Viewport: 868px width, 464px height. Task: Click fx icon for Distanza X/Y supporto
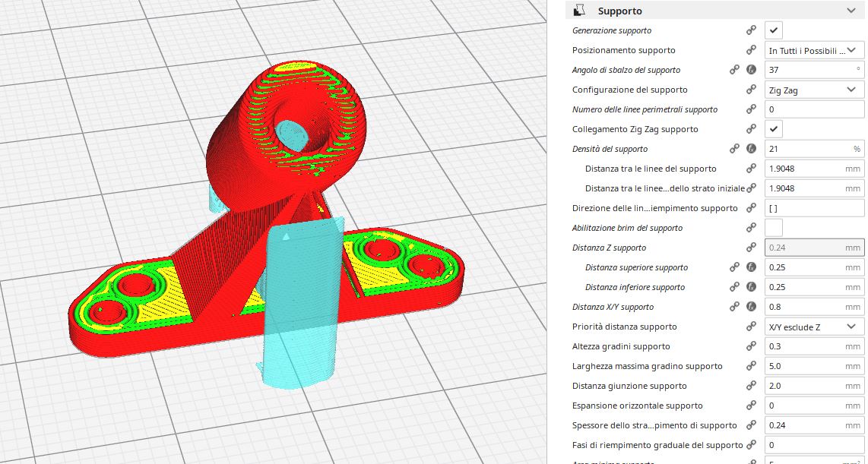(751, 307)
